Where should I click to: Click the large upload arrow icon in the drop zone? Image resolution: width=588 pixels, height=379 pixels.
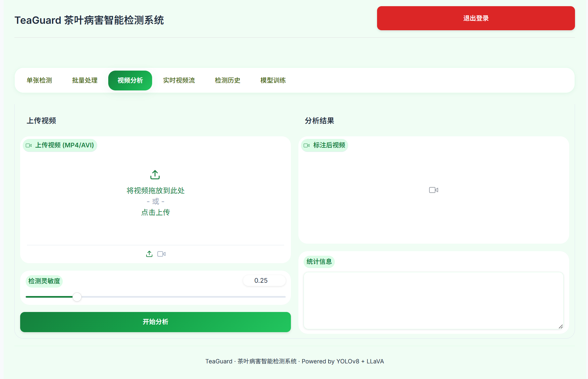pyautogui.click(x=155, y=175)
